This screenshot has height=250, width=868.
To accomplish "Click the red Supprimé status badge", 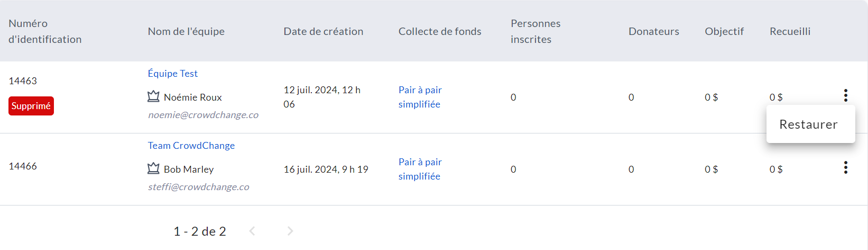I will pos(31,106).
